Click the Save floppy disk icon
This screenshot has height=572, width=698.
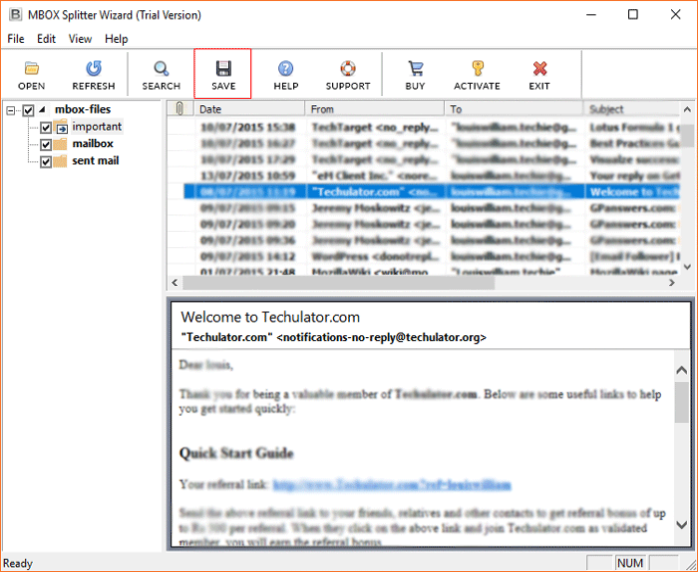pyautogui.click(x=223, y=69)
